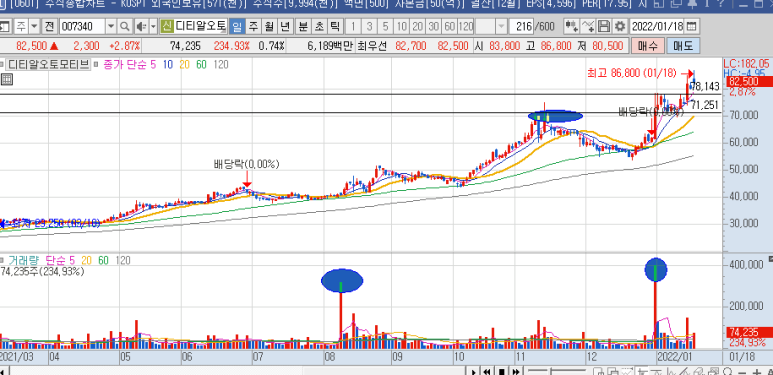Switch to the monthly (월) chart period

pyautogui.click(x=269, y=26)
